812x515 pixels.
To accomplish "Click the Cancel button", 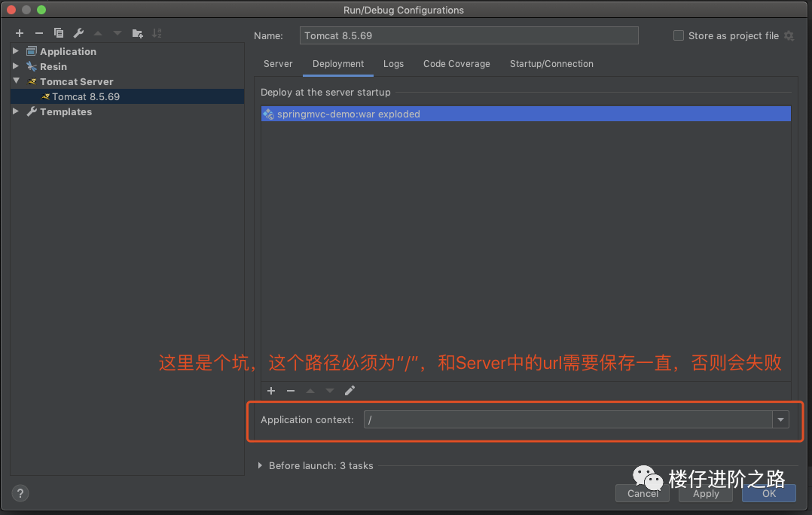I will pyautogui.click(x=642, y=494).
